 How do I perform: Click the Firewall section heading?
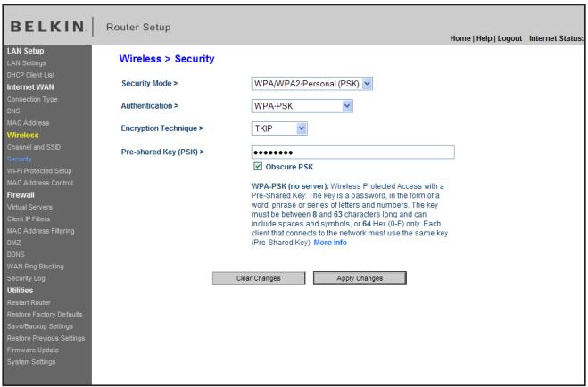(x=21, y=194)
